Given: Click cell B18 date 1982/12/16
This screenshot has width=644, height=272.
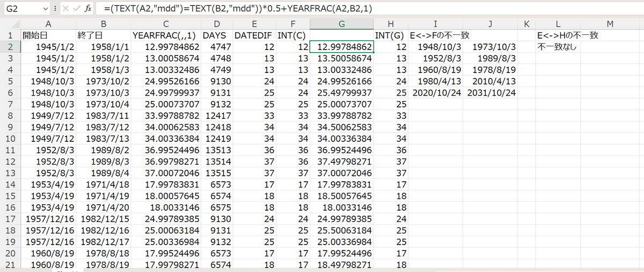Looking at the screenshot, I should [x=104, y=230].
